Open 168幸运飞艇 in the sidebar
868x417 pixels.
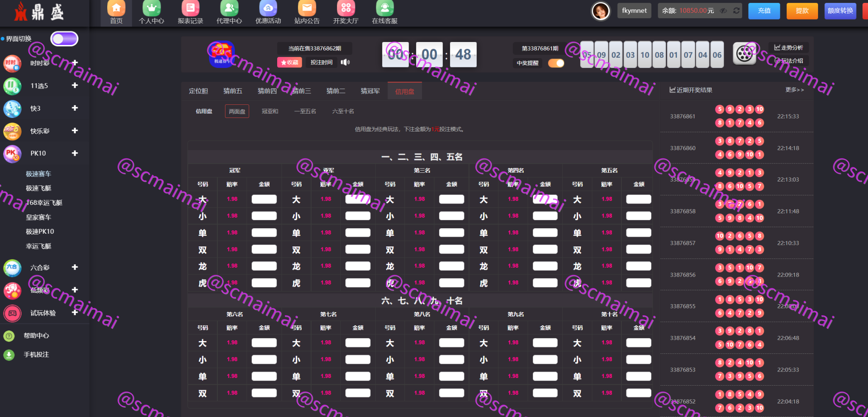pos(44,203)
